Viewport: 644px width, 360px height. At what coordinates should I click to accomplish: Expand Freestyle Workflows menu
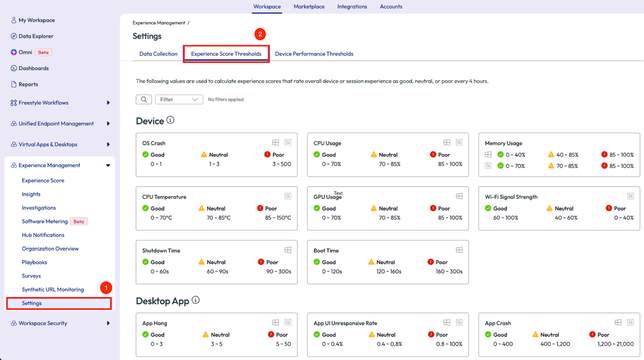[108, 103]
